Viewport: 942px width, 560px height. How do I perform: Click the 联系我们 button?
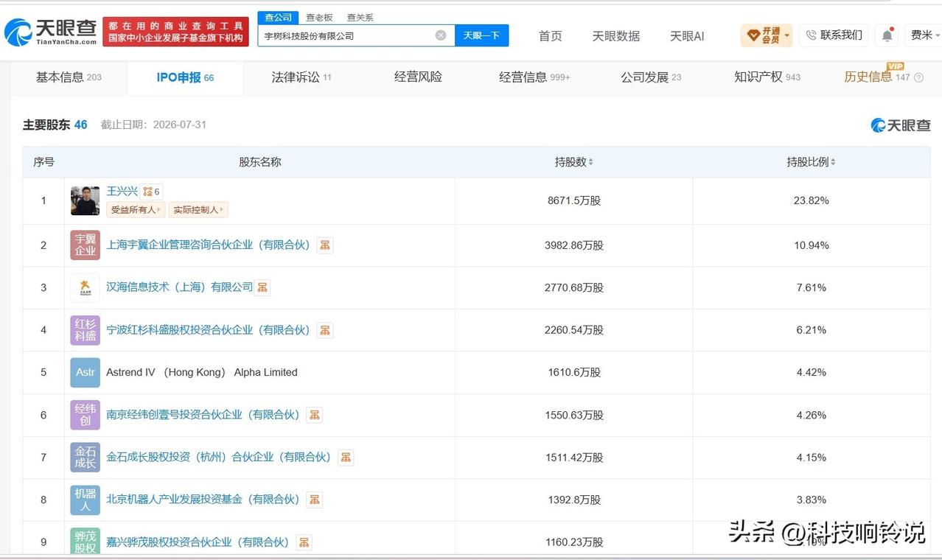click(834, 35)
